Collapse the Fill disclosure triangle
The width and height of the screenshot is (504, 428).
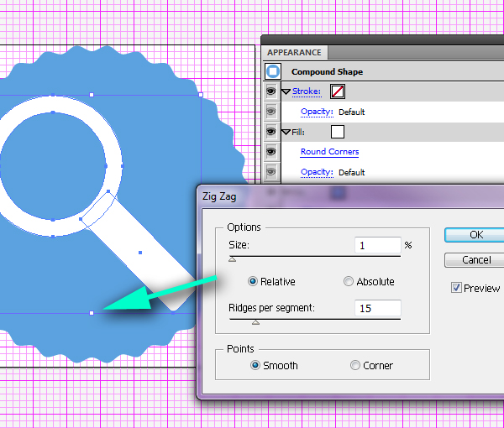pos(286,133)
